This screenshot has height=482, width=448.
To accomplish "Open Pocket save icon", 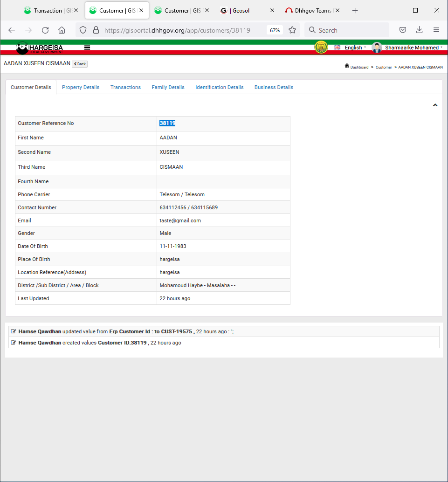I will (403, 30).
